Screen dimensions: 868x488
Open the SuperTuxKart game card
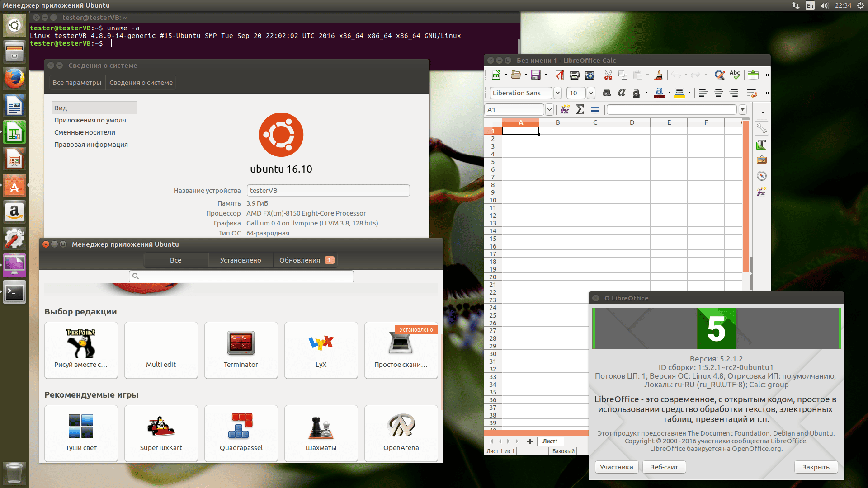pos(161,433)
